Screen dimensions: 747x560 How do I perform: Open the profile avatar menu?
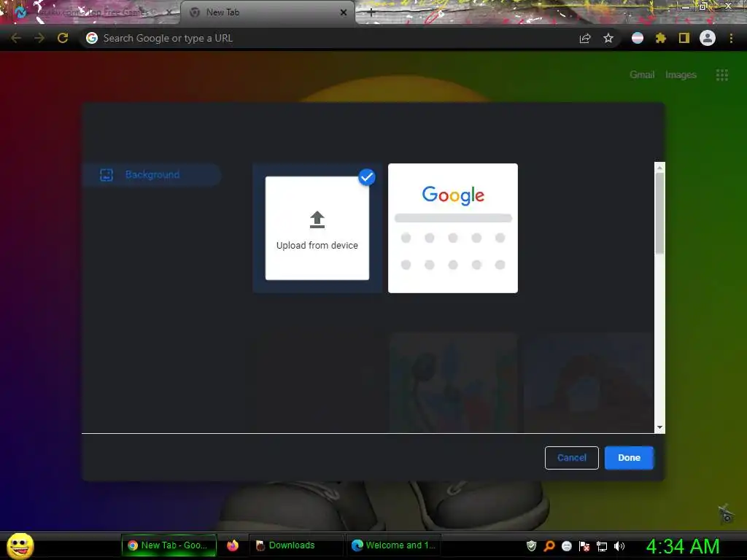point(708,38)
